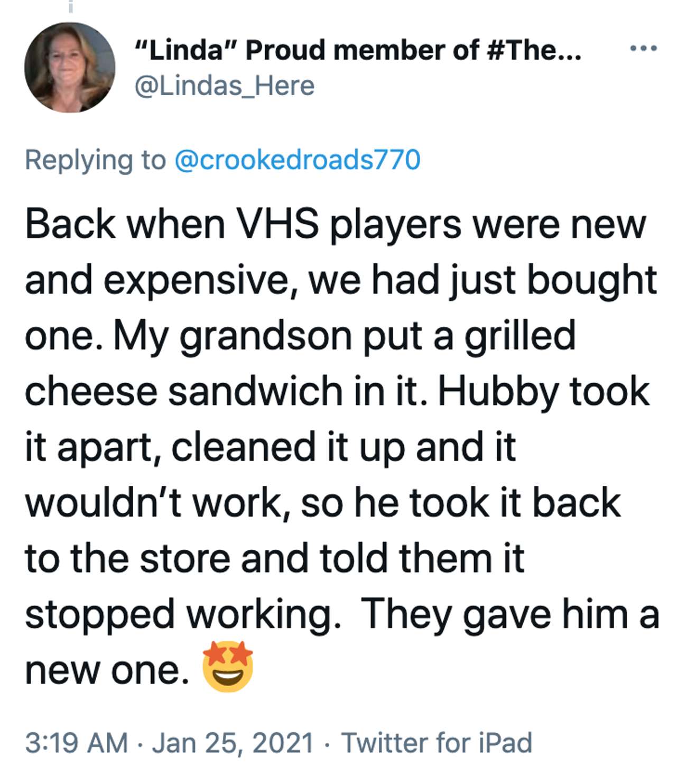Open the @Lindas_Here handle

coord(225,86)
